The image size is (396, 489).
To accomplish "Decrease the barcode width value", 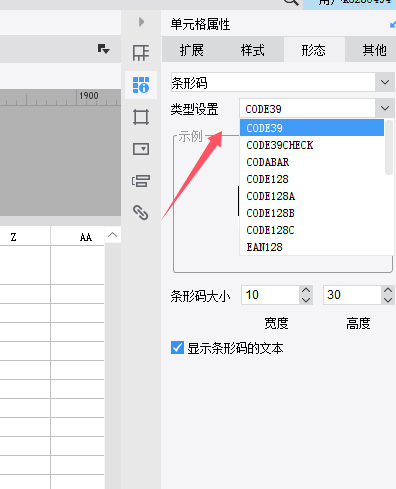I will [x=306, y=299].
